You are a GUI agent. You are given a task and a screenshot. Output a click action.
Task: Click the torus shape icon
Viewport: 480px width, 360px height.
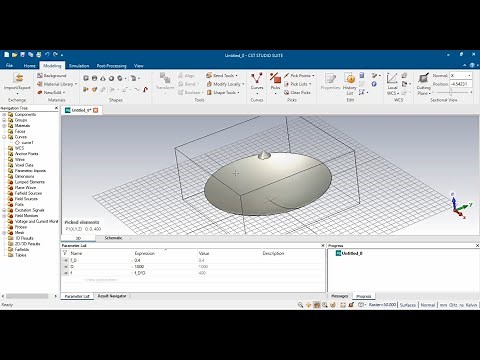[x=120, y=78]
